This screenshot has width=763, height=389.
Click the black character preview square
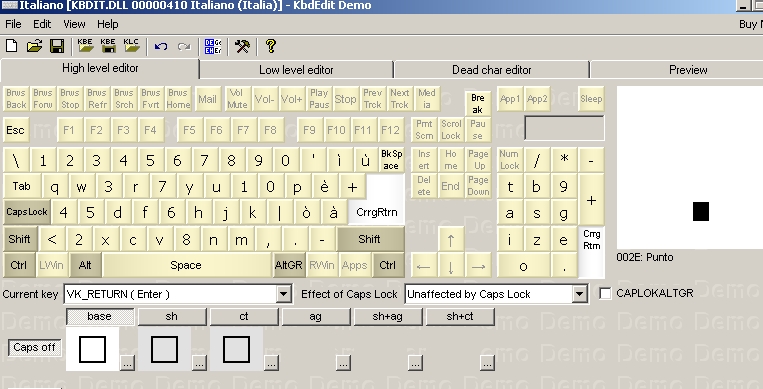coord(701,211)
